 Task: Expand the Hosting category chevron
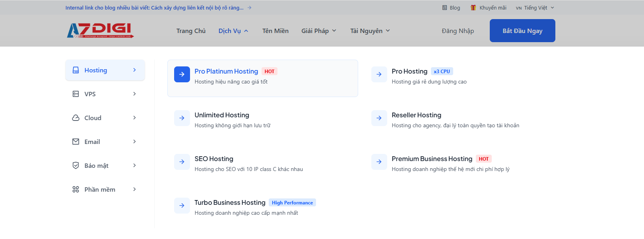pyautogui.click(x=134, y=70)
